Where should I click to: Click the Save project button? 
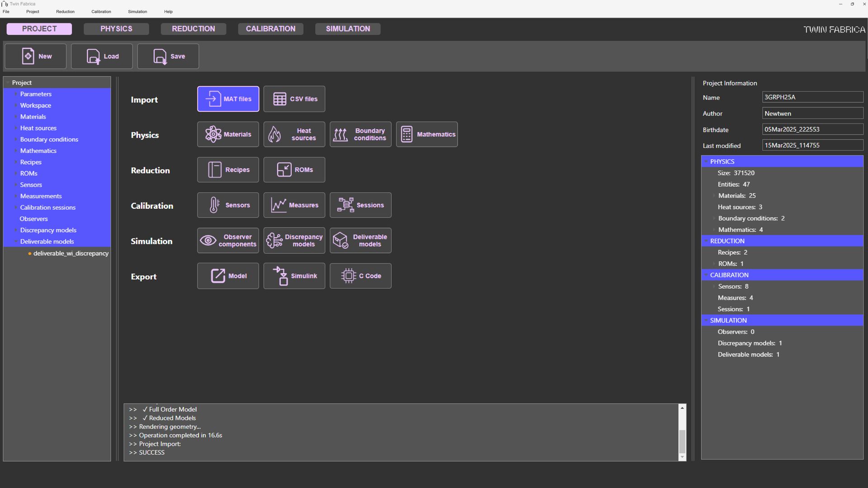point(168,56)
